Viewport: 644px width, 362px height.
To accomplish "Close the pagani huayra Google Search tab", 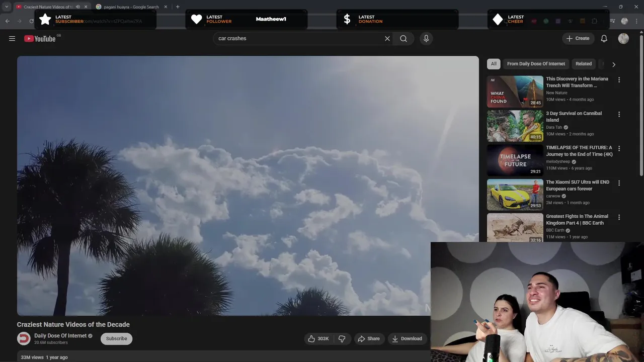I will coord(166,7).
